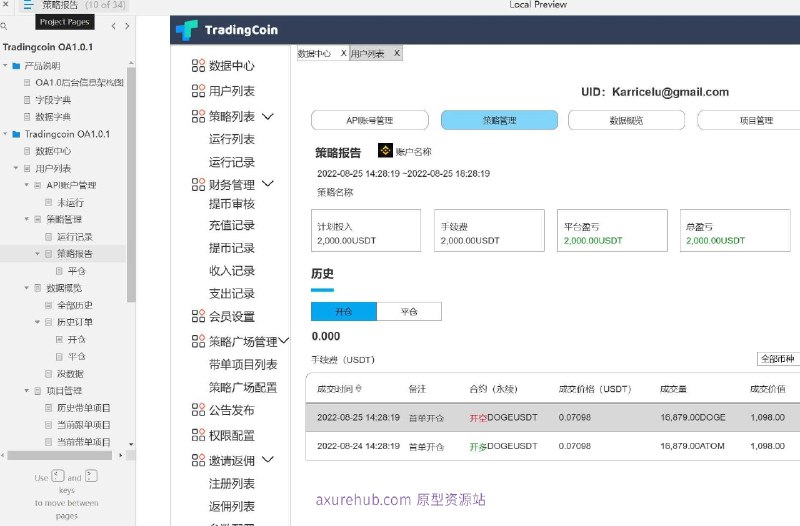Click the grid icon next to 公告发布
The height and width of the screenshot is (526, 800).
[198, 410]
